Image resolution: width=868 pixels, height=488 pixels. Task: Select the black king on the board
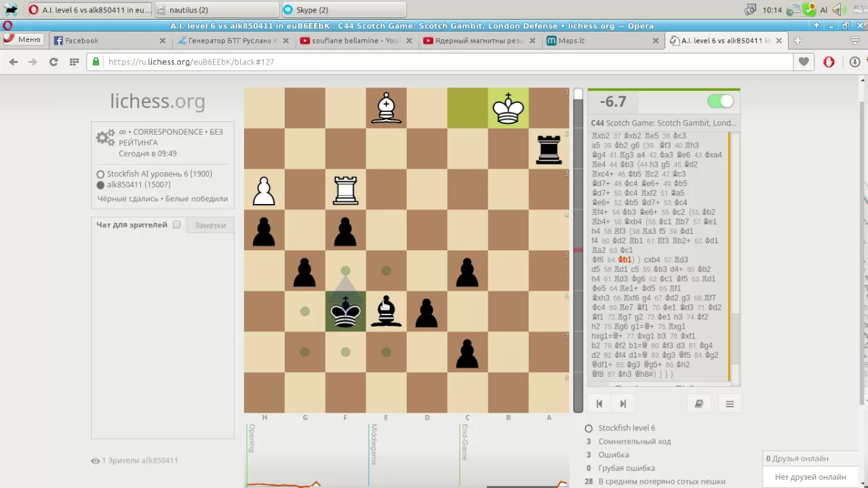345,312
